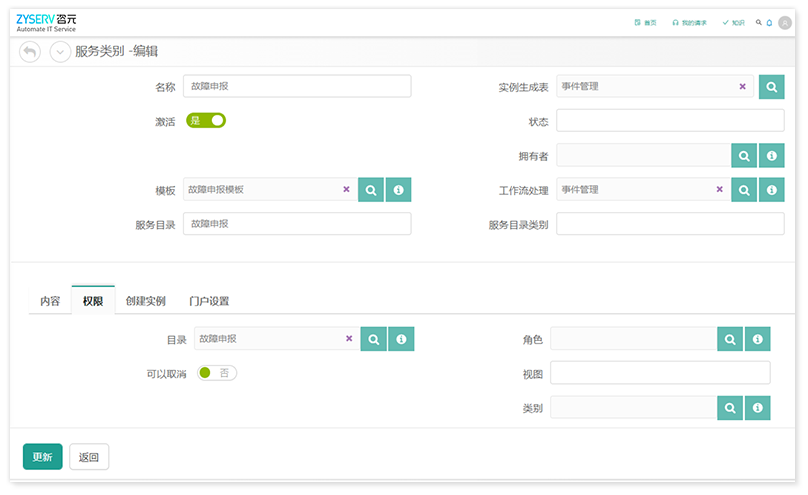Click the 返回 return button

(89, 456)
